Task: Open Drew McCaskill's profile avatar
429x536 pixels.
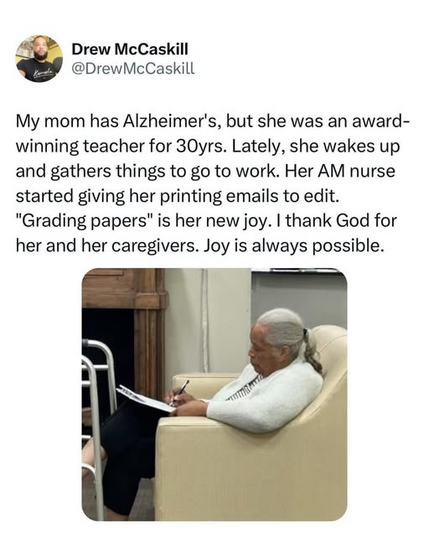Action: (x=39, y=58)
